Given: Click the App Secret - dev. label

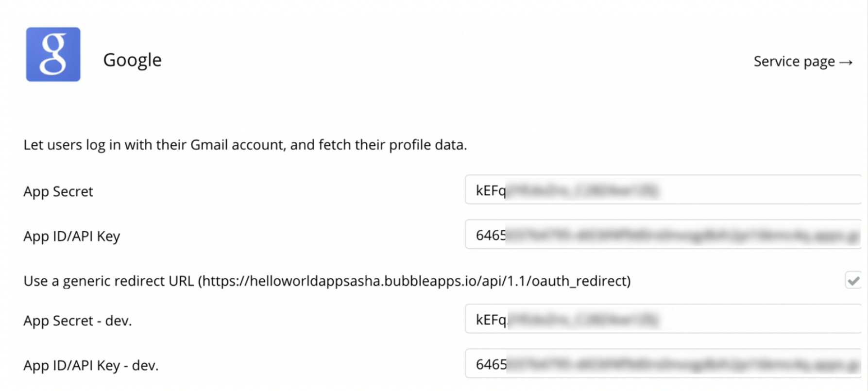Looking at the screenshot, I should pyautogui.click(x=78, y=321).
